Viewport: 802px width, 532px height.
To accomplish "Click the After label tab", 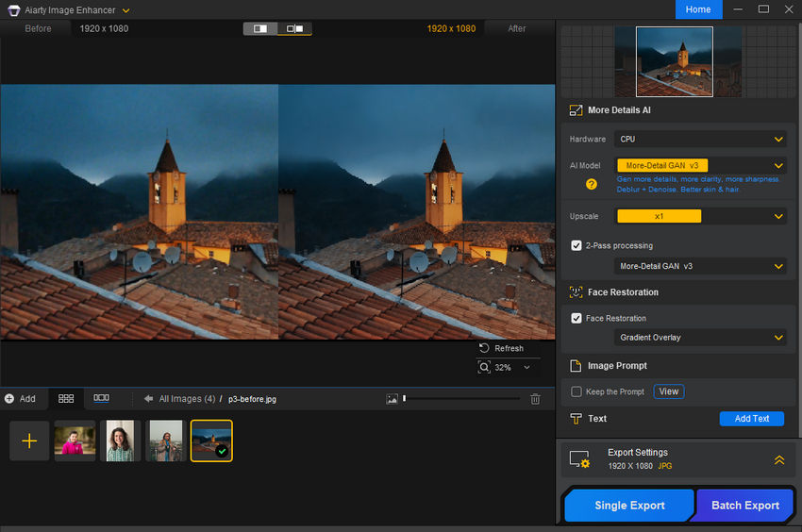I will [x=517, y=28].
